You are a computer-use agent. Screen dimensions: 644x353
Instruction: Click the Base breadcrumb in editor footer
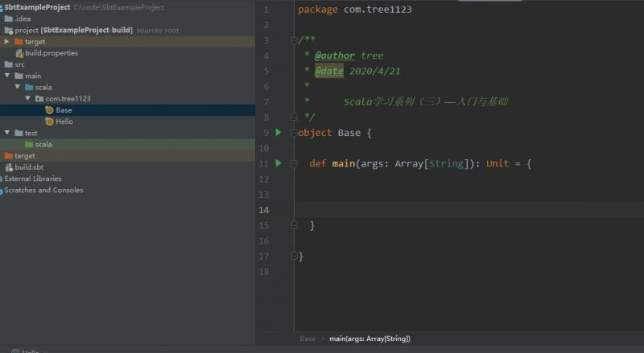[308, 339]
